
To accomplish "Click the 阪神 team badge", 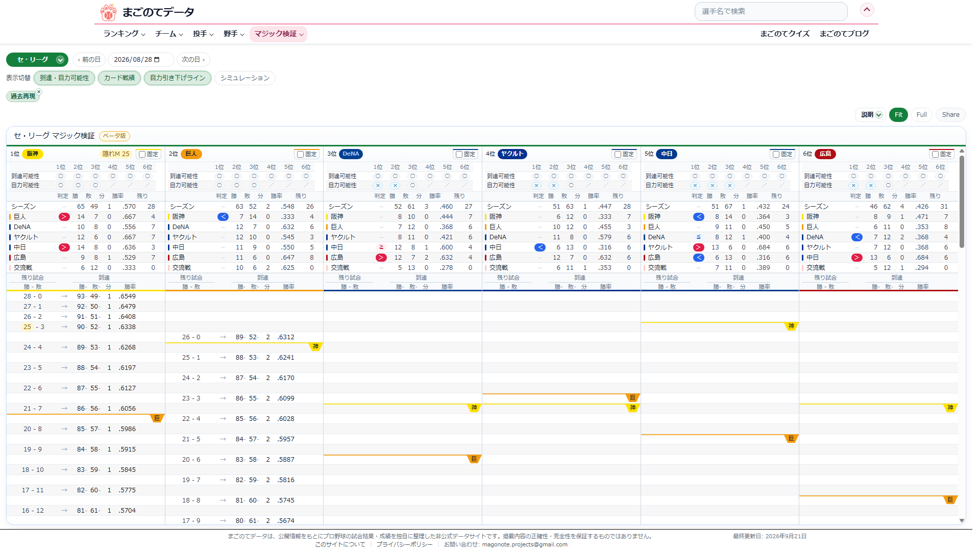I will (x=33, y=154).
